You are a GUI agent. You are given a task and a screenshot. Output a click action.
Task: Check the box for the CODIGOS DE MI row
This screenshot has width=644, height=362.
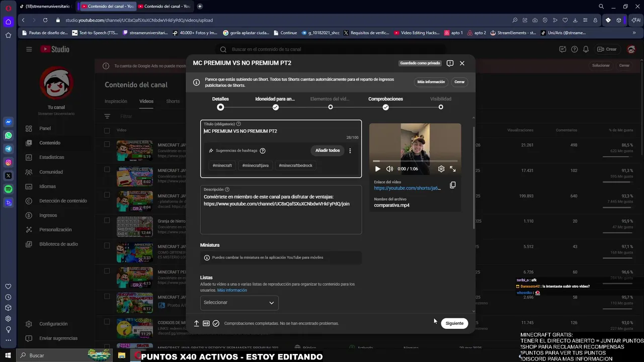[x=107, y=322]
